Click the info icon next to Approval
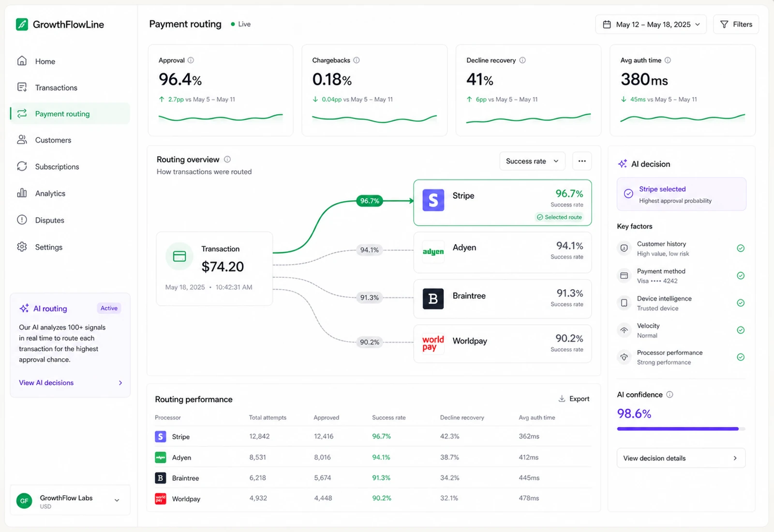The image size is (774, 532). pyautogui.click(x=191, y=60)
